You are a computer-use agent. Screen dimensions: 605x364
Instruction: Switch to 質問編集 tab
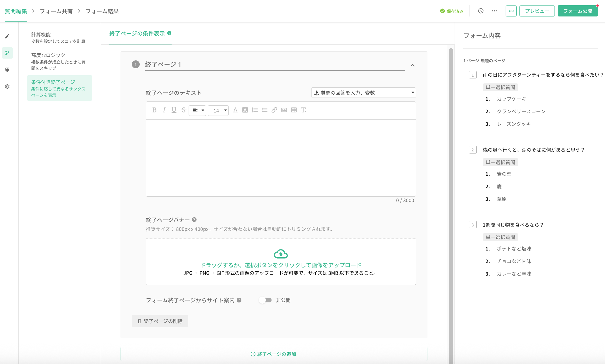pyautogui.click(x=16, y=11)
